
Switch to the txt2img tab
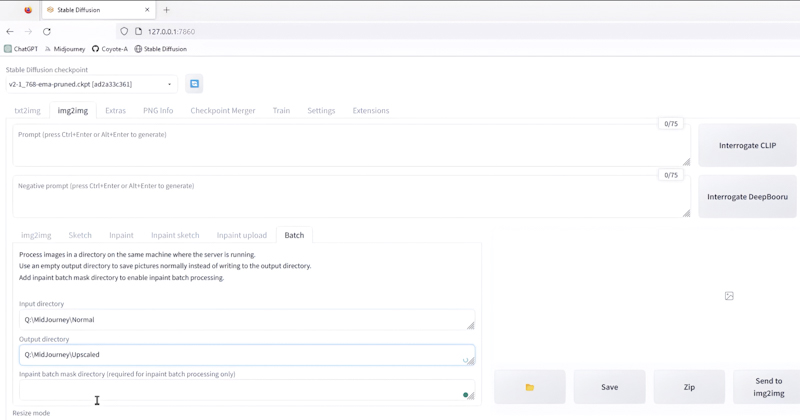tap(28, 110)
